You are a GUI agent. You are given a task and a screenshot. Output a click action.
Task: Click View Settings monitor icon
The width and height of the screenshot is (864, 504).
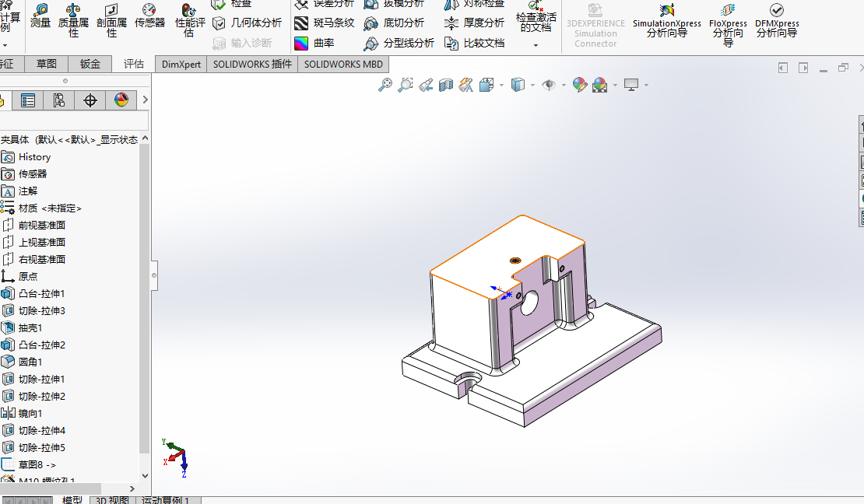coord(631,85)
